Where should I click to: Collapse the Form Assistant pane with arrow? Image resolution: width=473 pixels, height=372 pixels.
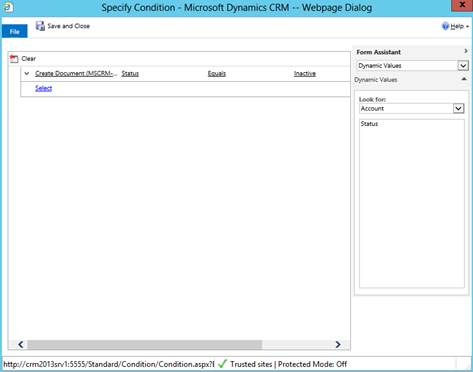tap(466, 51)
